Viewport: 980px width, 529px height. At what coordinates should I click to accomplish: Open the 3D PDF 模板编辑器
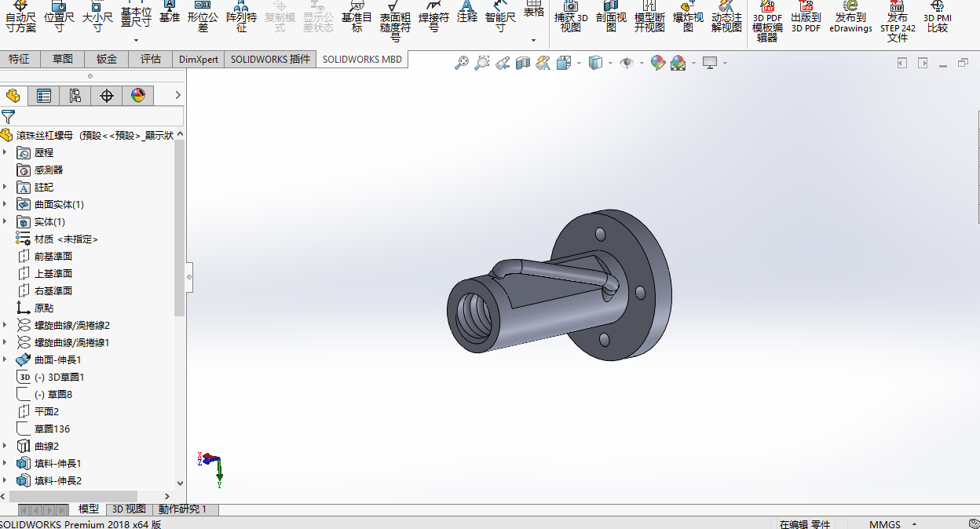pos(767,21)
